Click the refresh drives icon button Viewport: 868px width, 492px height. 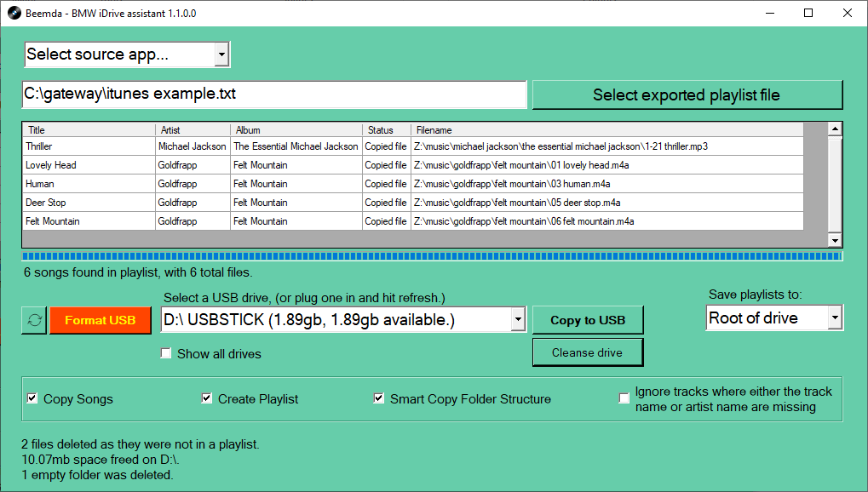[34, 320]
